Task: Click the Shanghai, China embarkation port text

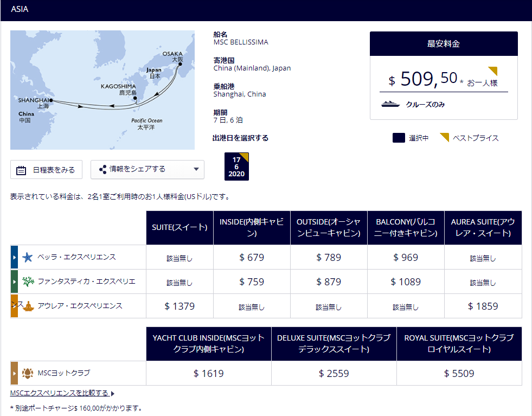Action: [240, 94]
